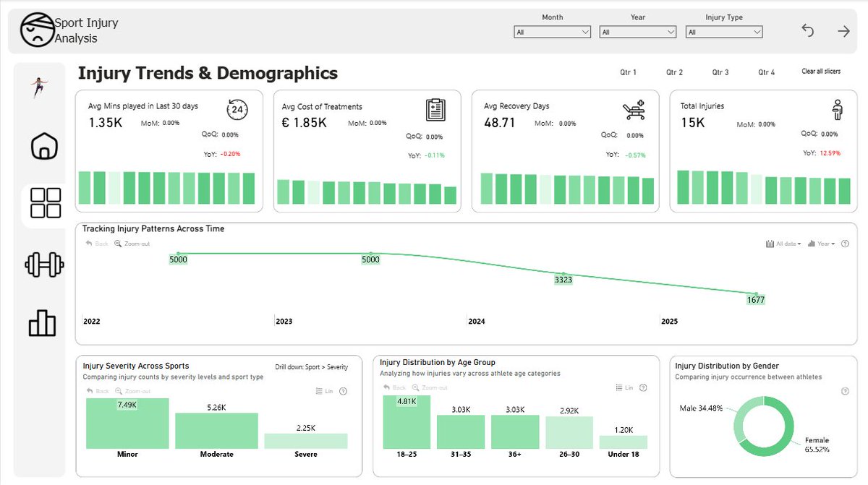Screen dimensions: 868x485
Task: Click the € 1.85K value
Action: point(304,123)
